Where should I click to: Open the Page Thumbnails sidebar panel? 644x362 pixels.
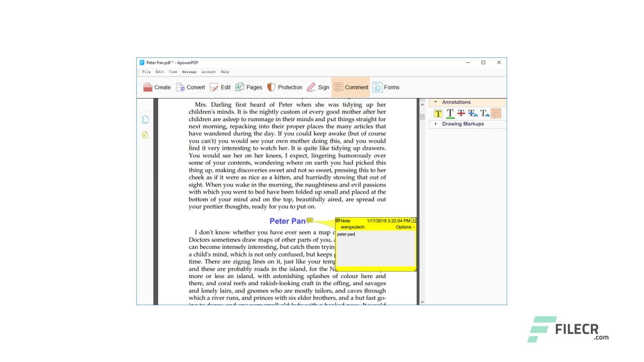[x=144, y=120]
